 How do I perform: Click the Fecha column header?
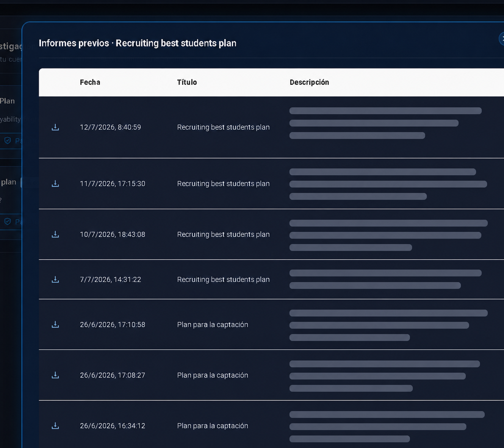pos(90,82)
